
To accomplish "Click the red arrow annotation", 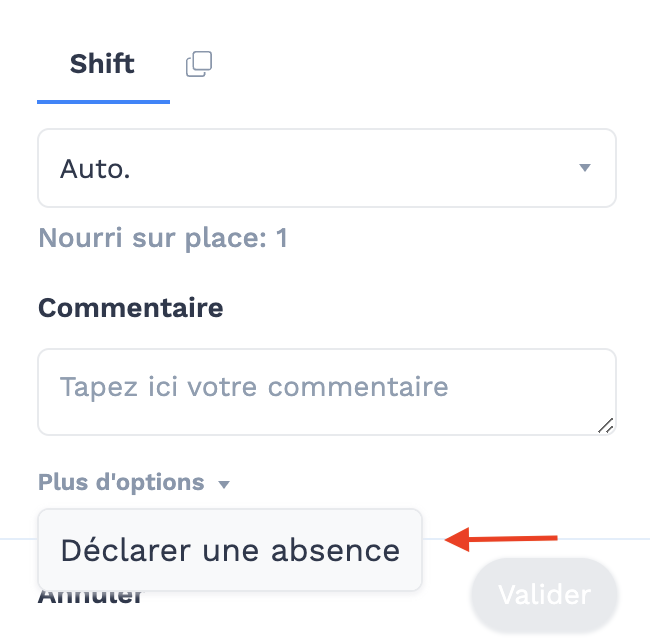I will (501, 539).
